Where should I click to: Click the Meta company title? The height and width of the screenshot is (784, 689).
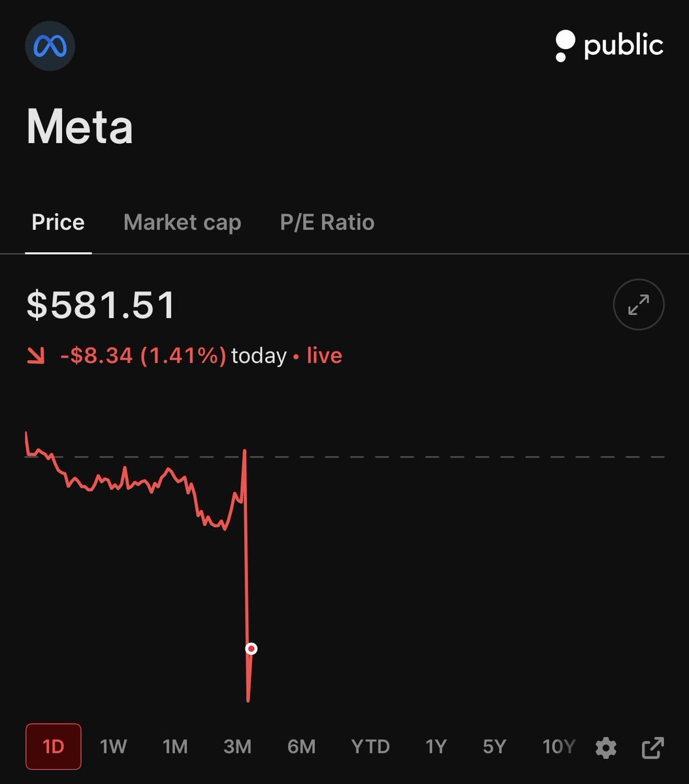(x=80, y=127)
